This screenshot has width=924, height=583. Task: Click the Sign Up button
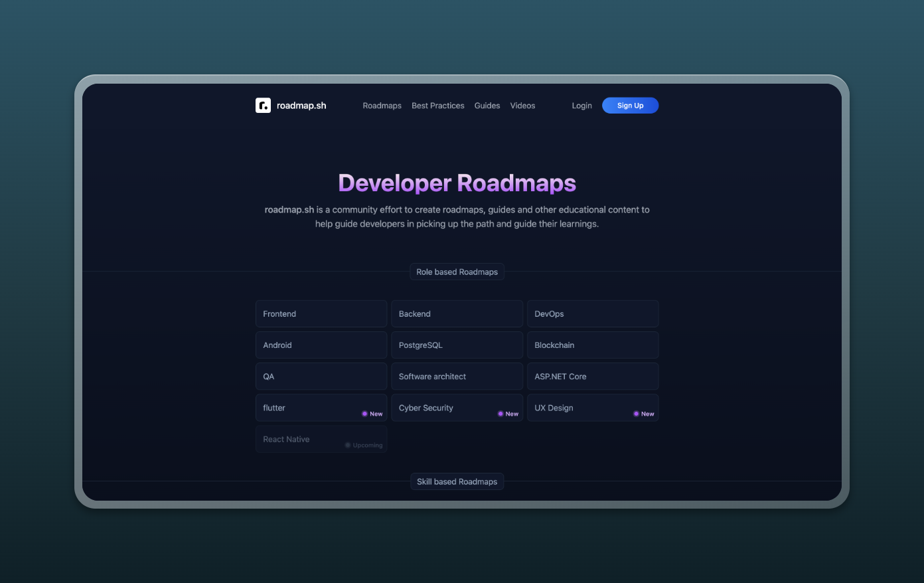(630, 106)
